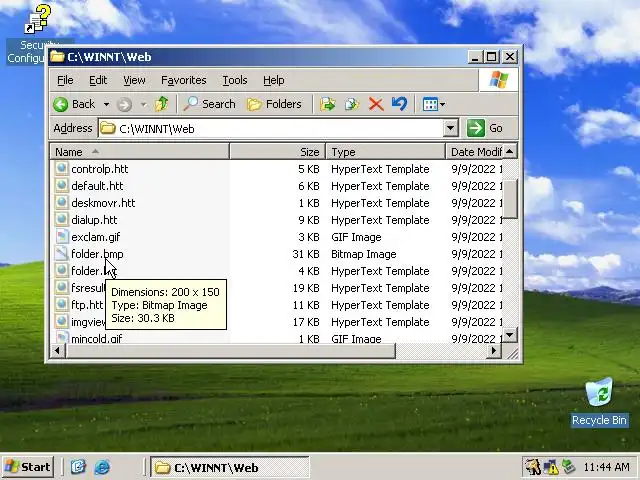Click the vertical scrollbar up arrow

[x=509, y=151]
